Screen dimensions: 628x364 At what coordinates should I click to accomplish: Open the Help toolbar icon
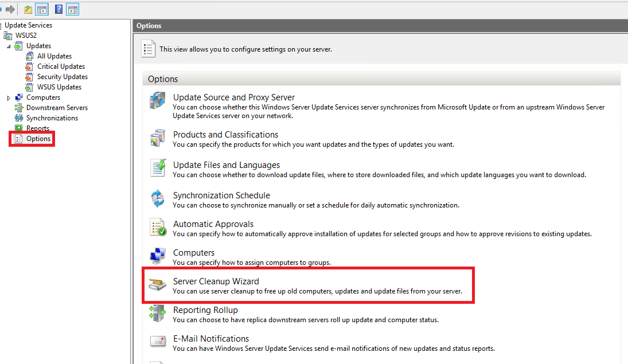[58, 9]
